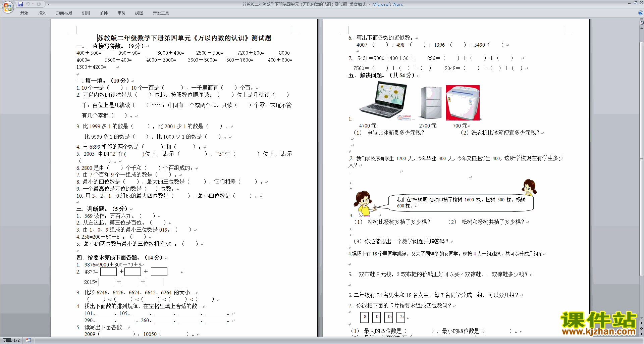Click the number card showing 2
The height and width of the screenshot is (344, 644).
coord(401,317)
